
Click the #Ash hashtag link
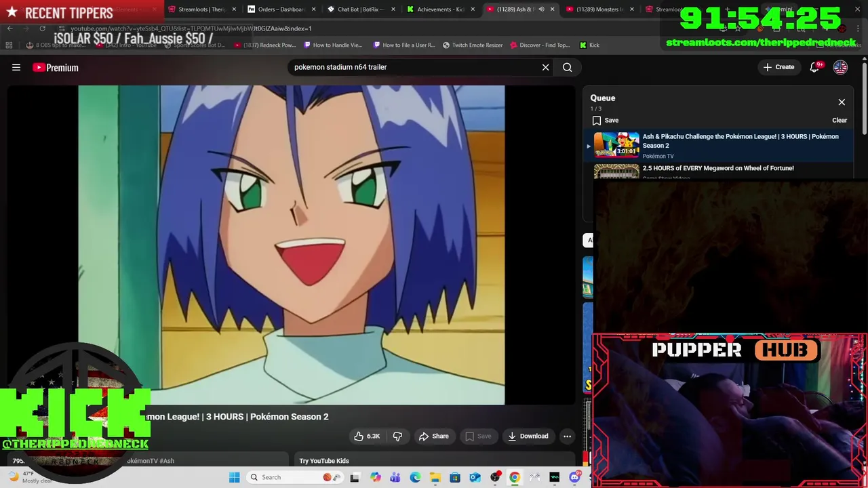point(167,461)
